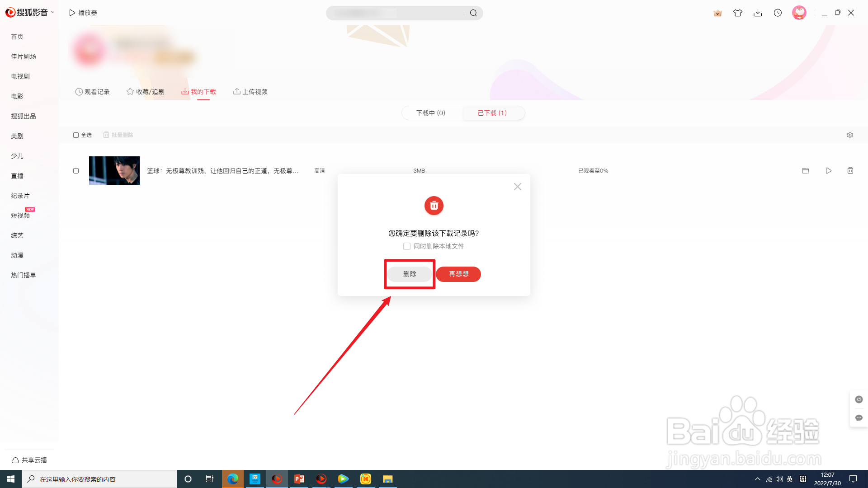Toggle the 全选 select-all checkbox
868x488 pixels.
[x=76, y=135]
